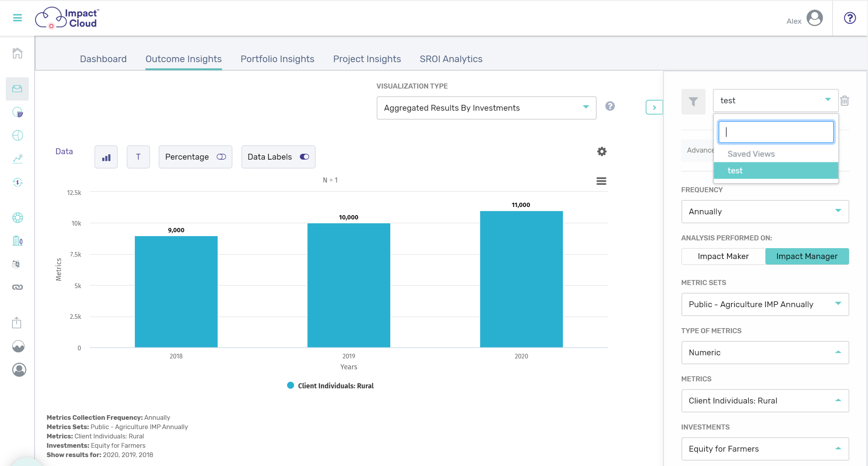Viewport: 868px width, 466px height.
Task: Open Alex's user avatar menu
Action: 815,18
